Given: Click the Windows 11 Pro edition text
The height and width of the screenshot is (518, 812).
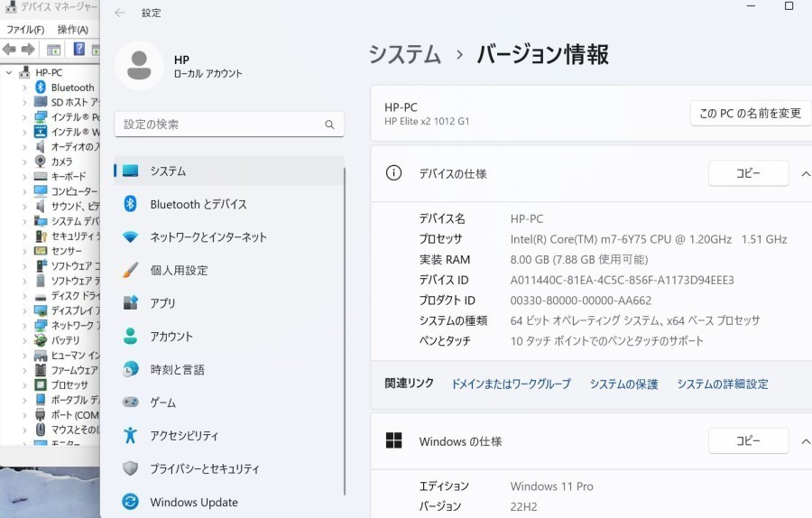Looking at the screenshot, I should pos(551,486).
